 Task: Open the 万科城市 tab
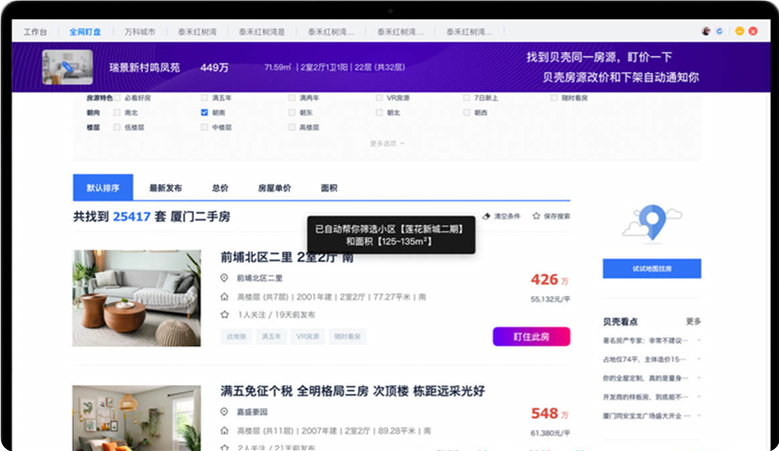140,32
